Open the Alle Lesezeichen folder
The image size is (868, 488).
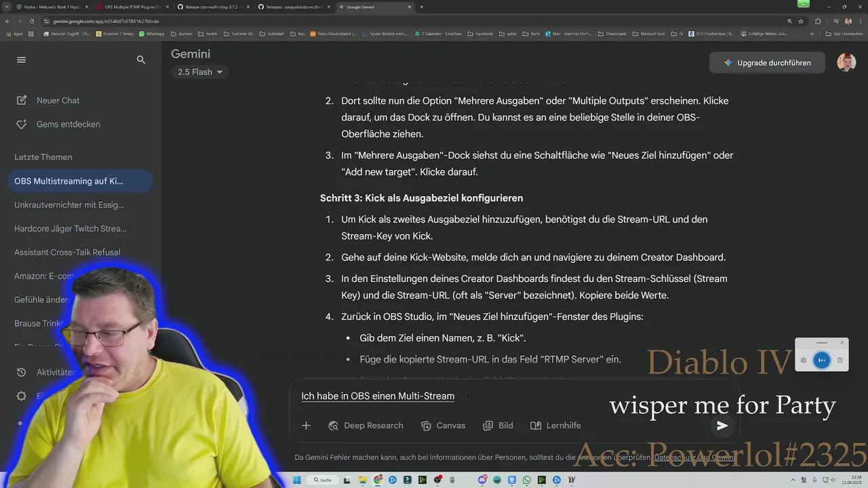(844, 33)
